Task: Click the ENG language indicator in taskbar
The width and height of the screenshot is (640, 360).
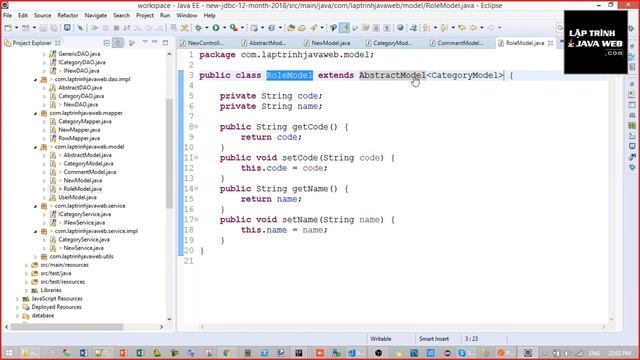Action: tap(594, 353)
